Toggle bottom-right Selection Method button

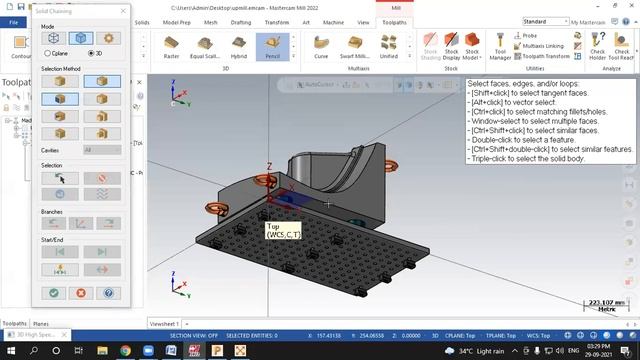pyautogui.click(x=102, y=133)
